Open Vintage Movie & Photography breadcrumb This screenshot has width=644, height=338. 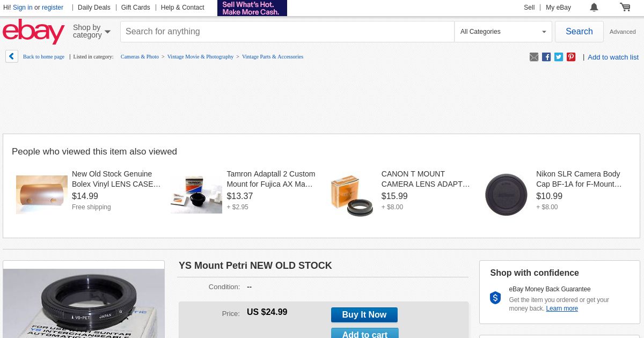click(200, 56)
